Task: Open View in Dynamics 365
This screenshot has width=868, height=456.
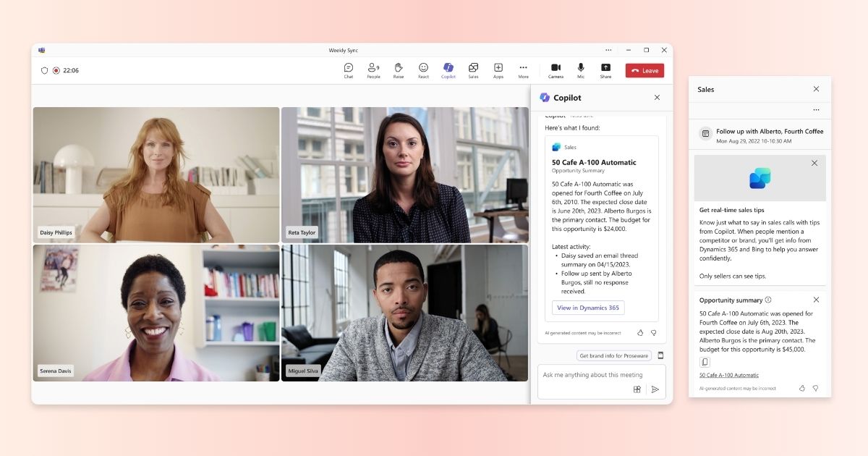Action: (x=588, y=308)
